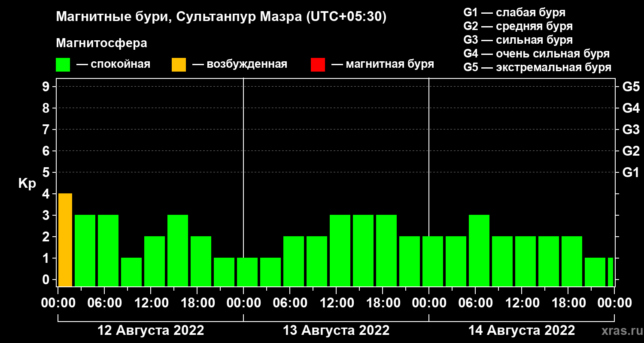Click the '— спокойная' legend label
644x343 pixels.
pyautogui.click(x=113, y=64)
